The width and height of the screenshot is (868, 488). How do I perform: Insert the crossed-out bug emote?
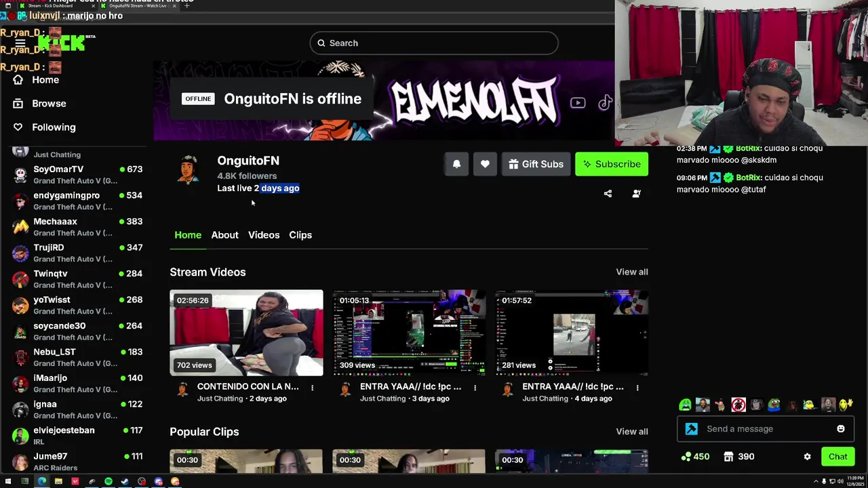click(x=738, y=405)
